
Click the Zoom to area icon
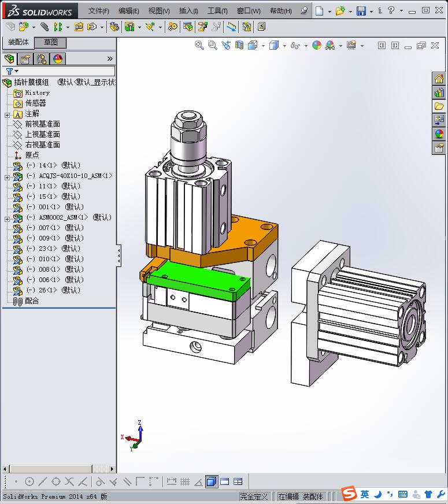coord(212,45)
